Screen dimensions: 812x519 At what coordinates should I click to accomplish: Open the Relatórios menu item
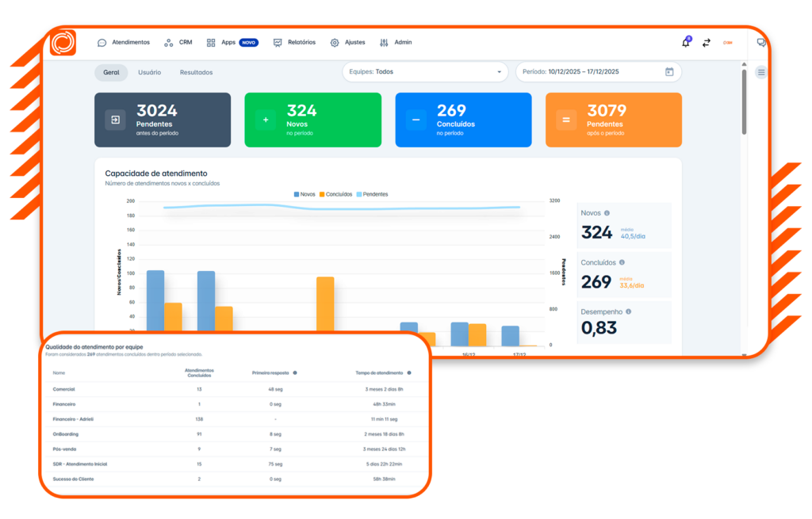point(294,43)
